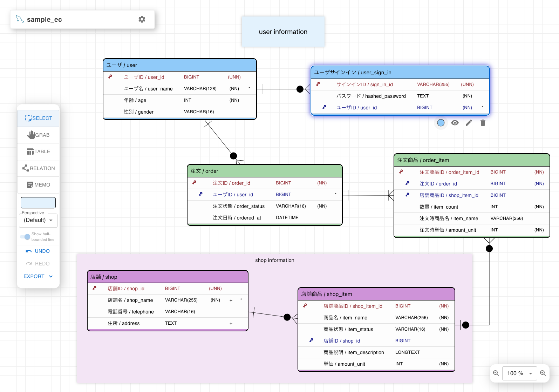The height and width of the screenshot is (392, 559).
Task: Click primary key icon of order_item_id row
Action: [x=401, y=172]
